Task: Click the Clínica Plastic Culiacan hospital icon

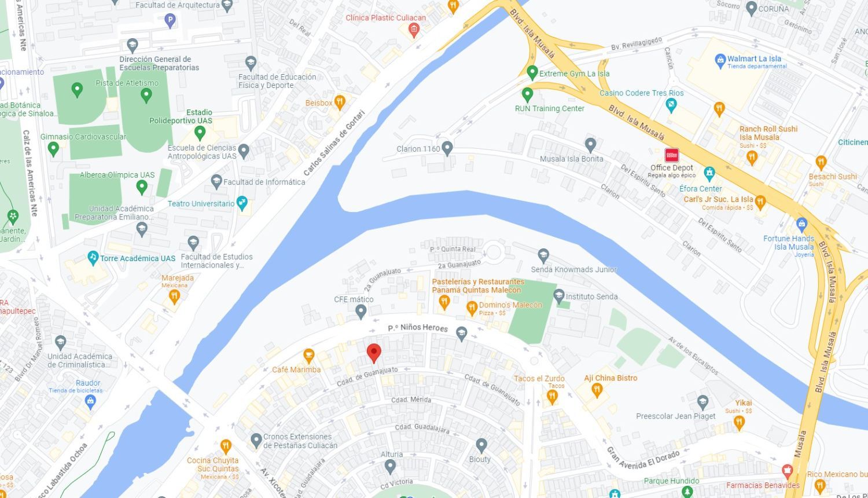Action: pyautogui.click(x=413, y=30)
